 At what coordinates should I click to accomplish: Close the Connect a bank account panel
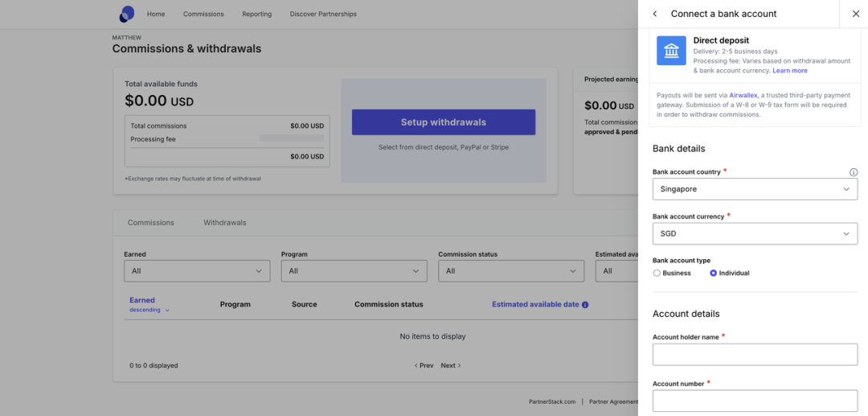(x=857, y=14)
